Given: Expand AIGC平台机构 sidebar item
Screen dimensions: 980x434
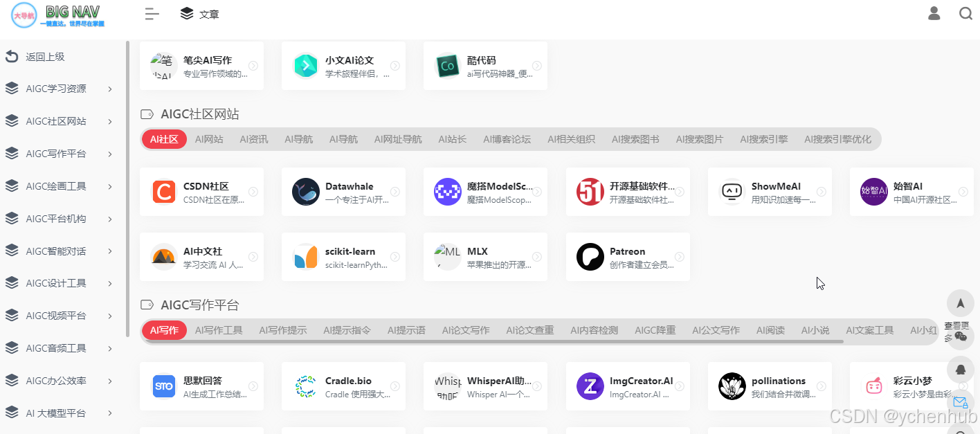Looking at the screenshot, I should click(x=59, y=219).
